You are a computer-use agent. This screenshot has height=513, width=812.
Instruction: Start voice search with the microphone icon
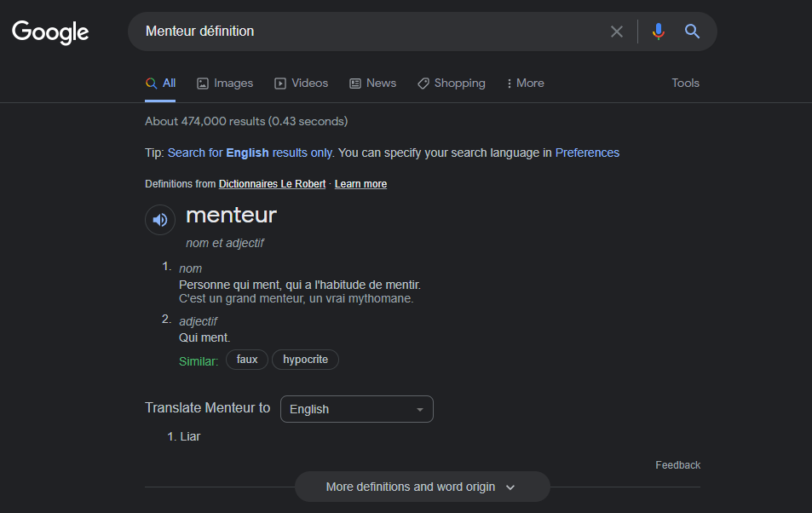(x=658, y=32)
